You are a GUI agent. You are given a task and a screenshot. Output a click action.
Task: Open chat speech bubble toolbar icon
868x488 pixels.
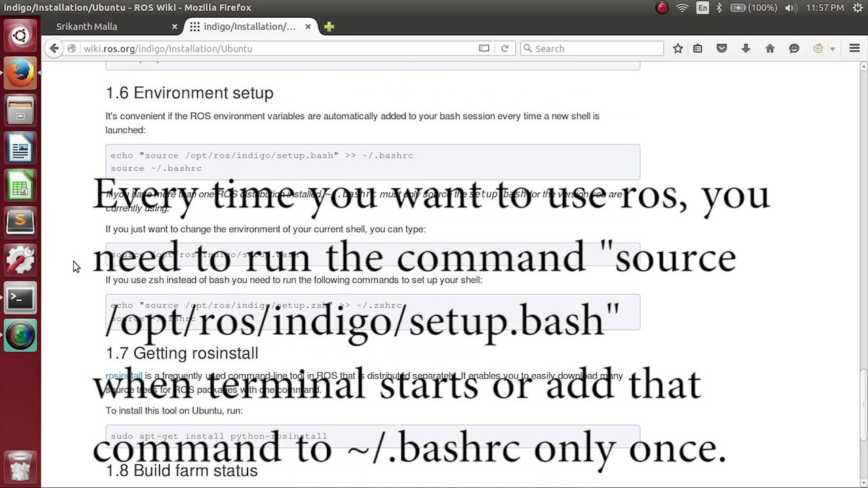coord(794,48)
